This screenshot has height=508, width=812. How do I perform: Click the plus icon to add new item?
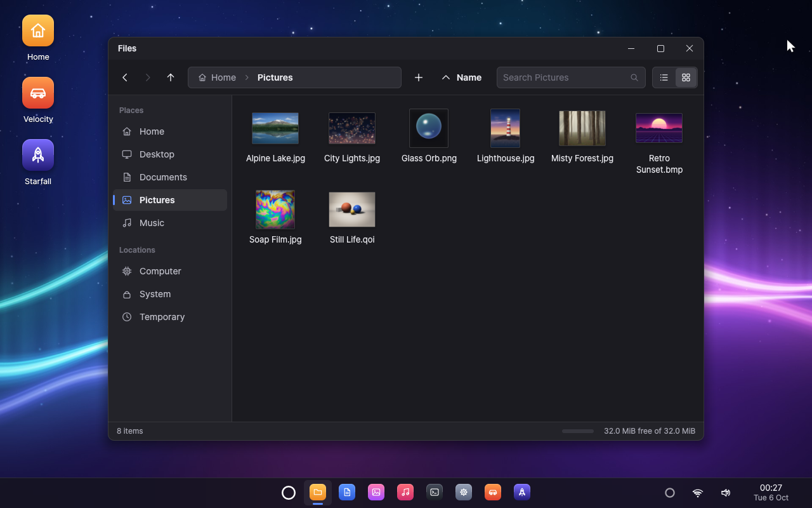(419, 77)
